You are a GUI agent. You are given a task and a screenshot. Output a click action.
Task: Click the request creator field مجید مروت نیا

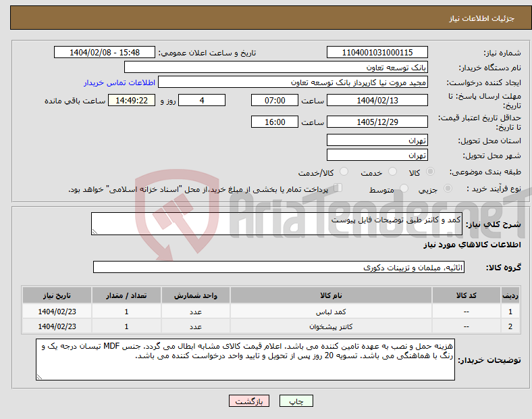(293, 82)
